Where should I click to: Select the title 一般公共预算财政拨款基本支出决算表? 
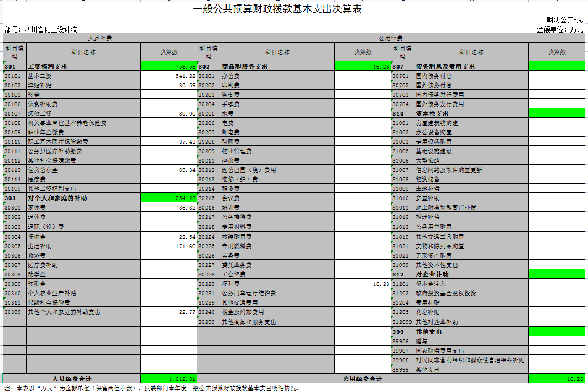tap(277, 9)
